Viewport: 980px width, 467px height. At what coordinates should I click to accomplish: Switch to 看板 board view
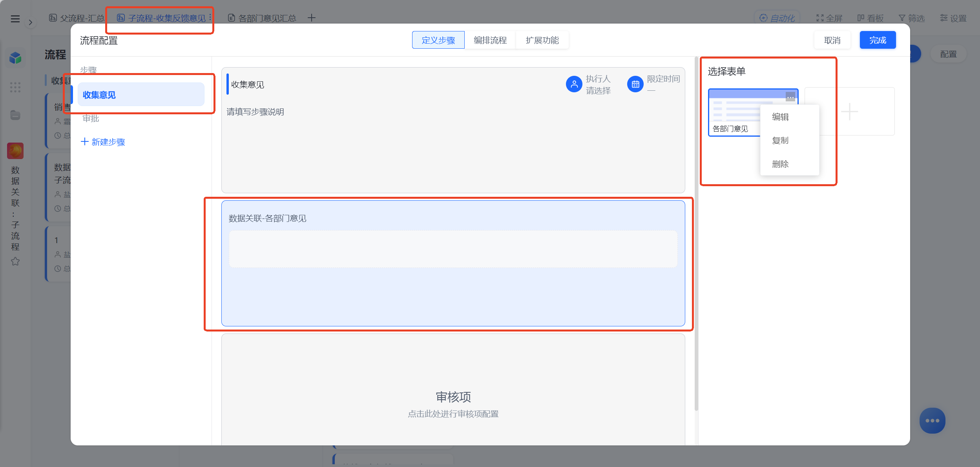click(x=870, y=18)
